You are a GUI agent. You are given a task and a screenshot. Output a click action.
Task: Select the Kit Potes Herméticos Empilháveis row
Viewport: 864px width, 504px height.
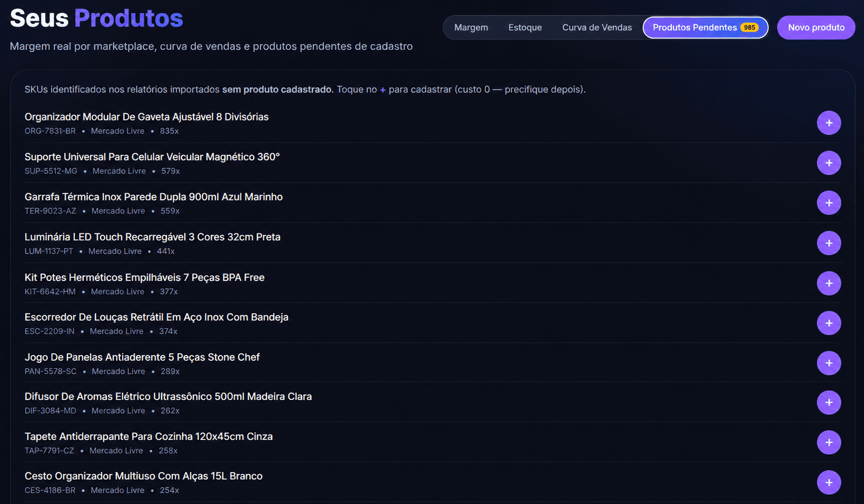pyautogui.click(x=432, y=283)
